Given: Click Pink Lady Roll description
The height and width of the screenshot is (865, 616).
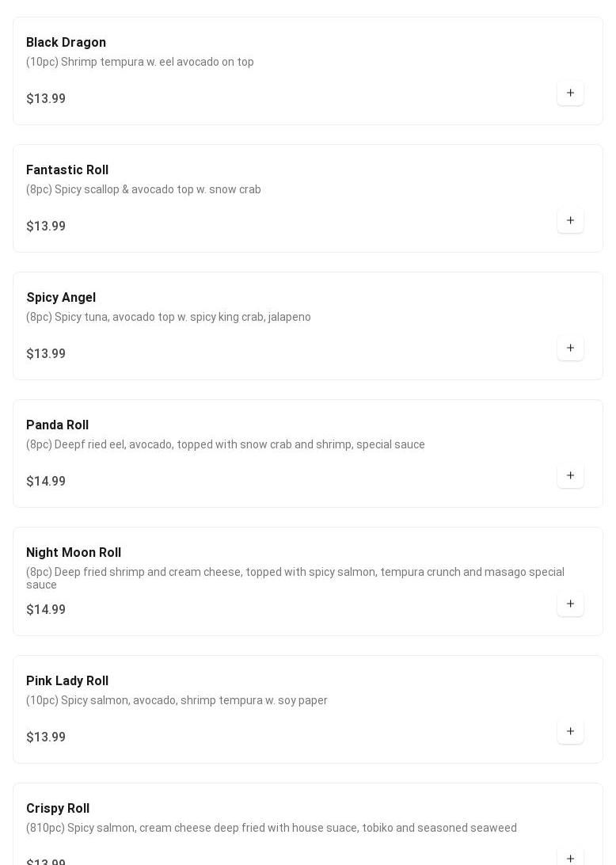Looking at the screenshot, I should pos(177,700).
